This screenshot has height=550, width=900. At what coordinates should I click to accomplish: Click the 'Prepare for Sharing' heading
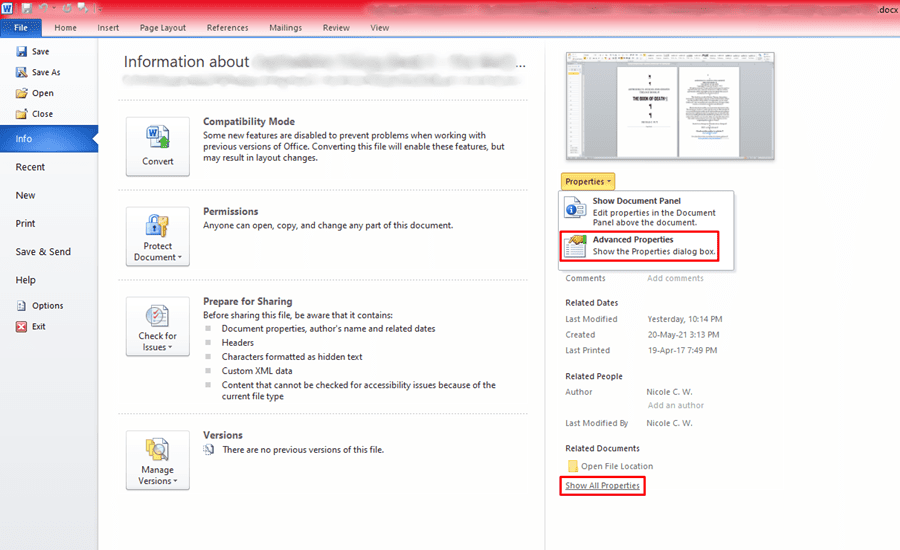pyautogui.click(x=247, y=301)
